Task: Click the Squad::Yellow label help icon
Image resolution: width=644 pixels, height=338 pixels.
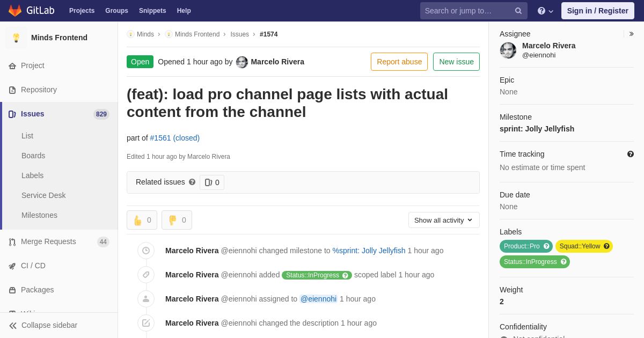Action: [606, 246]
